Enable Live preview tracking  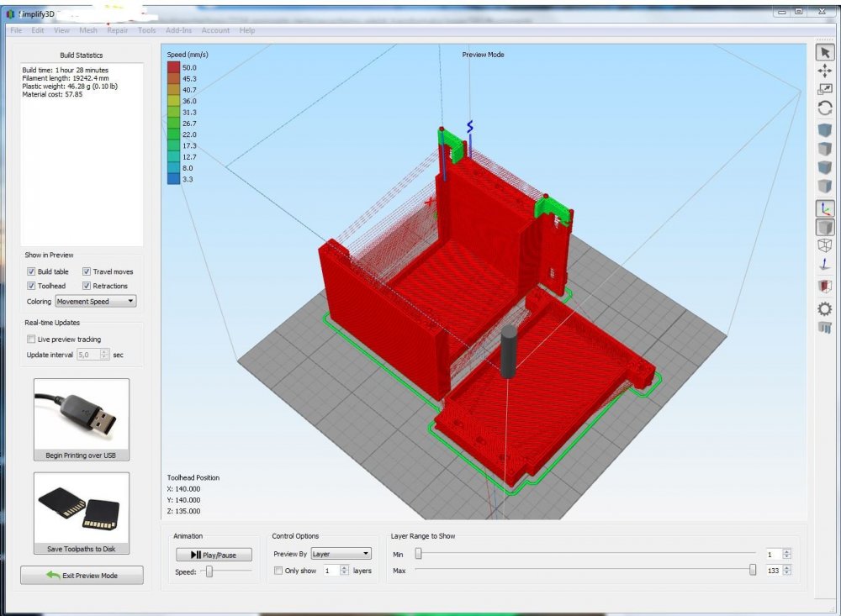[x=31, y=340]
